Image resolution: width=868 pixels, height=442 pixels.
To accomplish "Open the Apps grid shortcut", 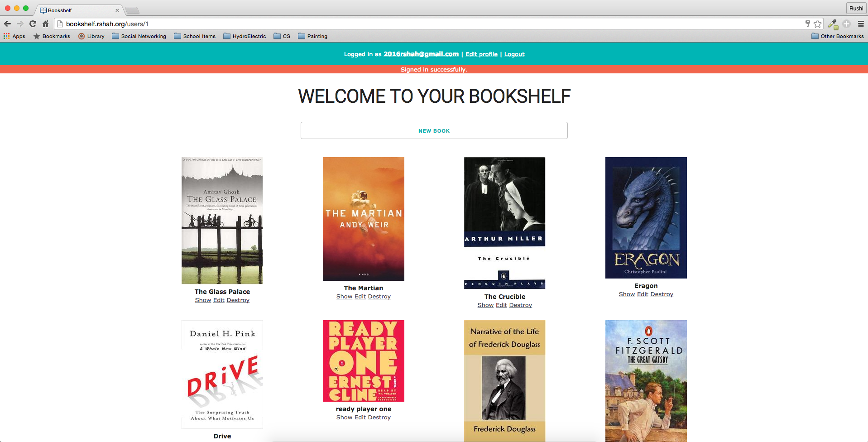I will tap(14, 36).
